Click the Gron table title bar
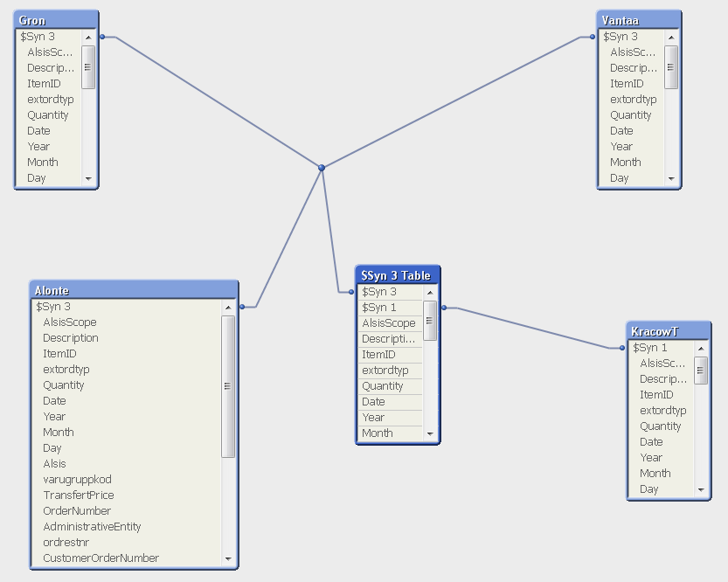This screenshot has height=582, width=728. [56, 20]
